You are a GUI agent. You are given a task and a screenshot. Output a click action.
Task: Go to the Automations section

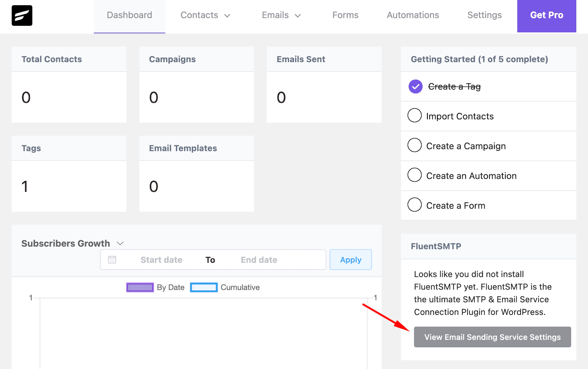(x=413, y=15)
